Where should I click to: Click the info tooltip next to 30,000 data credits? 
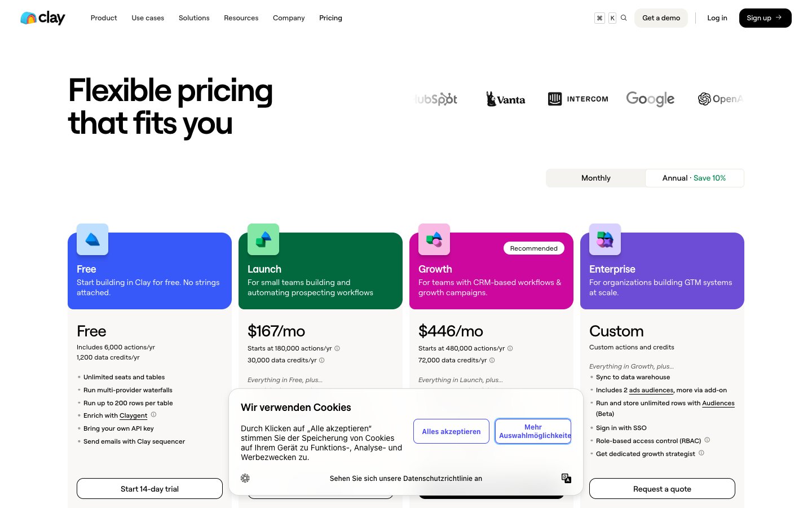[321, 360]
